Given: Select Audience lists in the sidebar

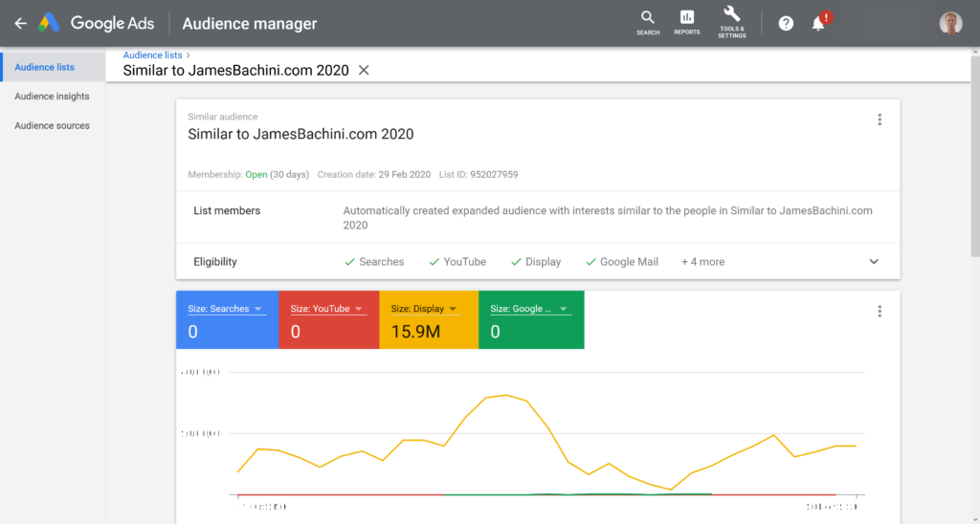Looking at the screenshot, I should tap(53, 67).
